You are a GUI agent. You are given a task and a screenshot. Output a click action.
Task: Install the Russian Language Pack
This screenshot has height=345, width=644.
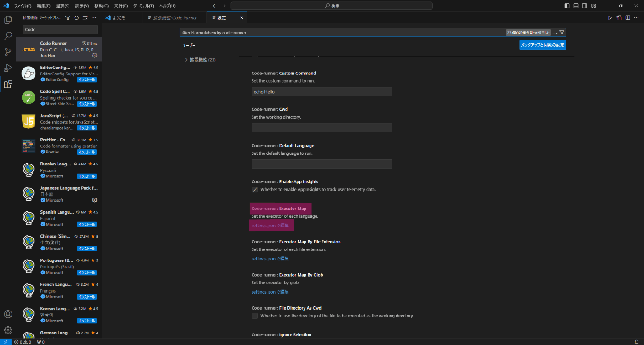pos(86,176)
